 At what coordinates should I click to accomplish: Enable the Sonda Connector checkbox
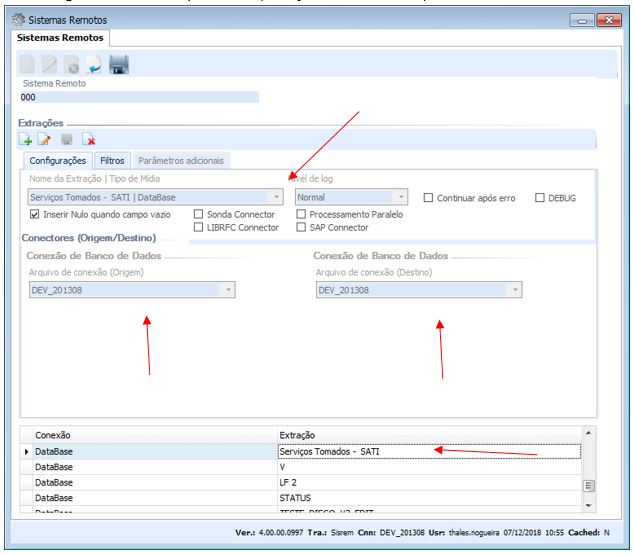(198, 214)
